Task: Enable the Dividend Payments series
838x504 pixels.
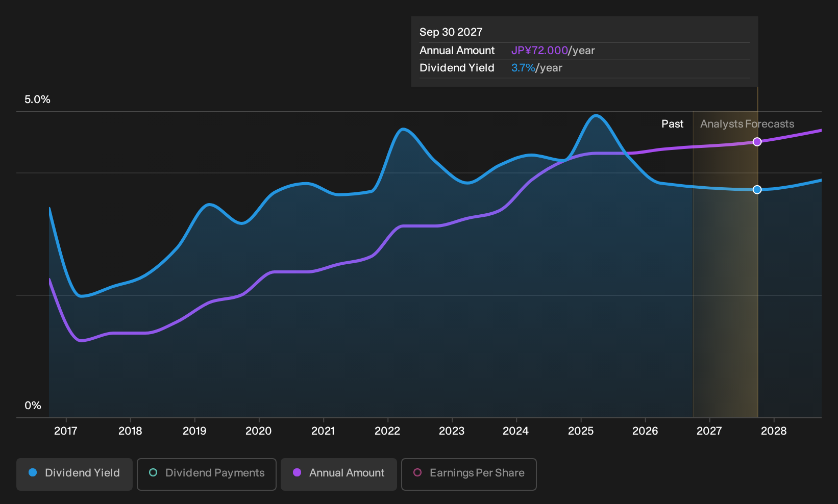Action: coord(207,474)
